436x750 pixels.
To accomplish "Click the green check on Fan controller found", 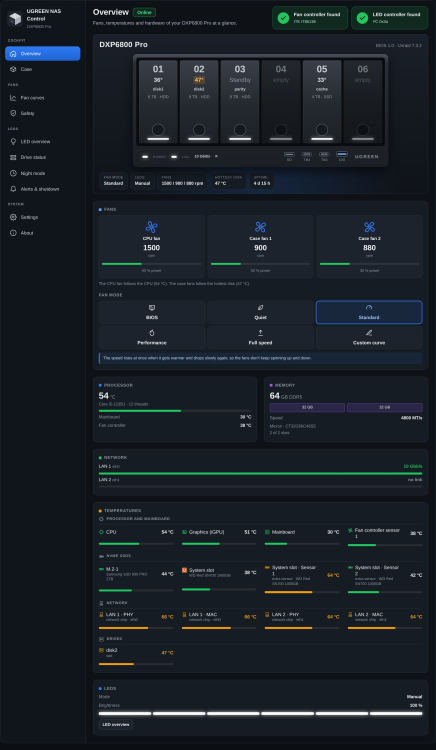I will (x=283, y=18).
